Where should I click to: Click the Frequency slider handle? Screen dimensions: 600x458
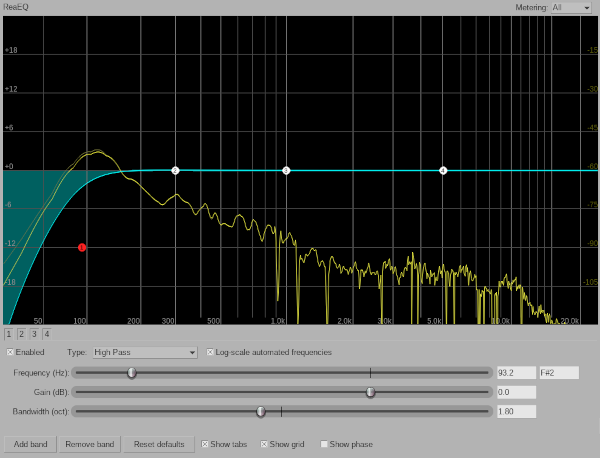[131, 373]
